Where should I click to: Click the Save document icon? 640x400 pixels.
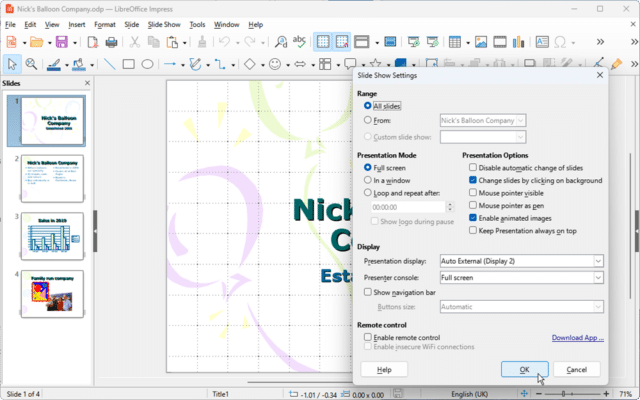click(62, 42)
